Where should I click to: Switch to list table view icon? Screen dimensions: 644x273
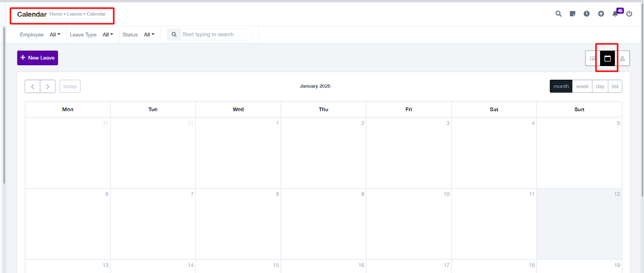[592, 58]
